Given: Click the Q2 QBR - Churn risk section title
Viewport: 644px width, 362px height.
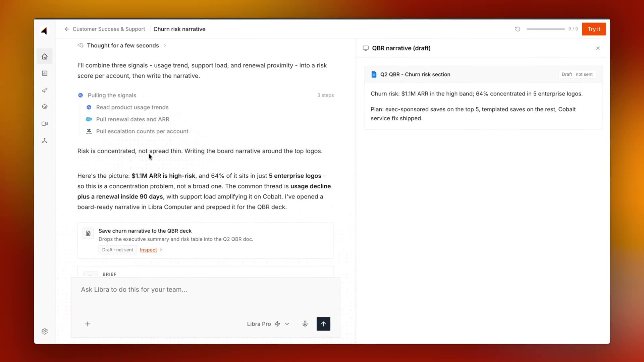Looking at the screenshot, I should tap(415, 74).
